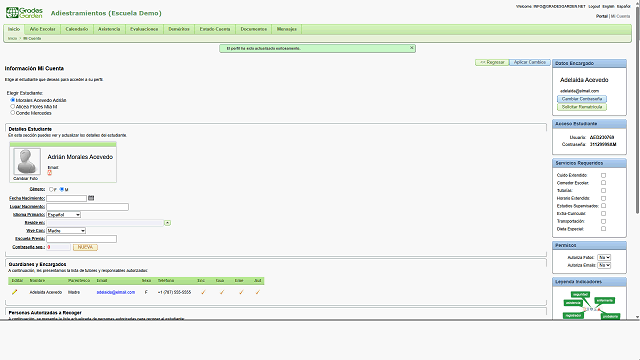Open the Vive Con dropdown
Screen dimensions: 640x360
coord(66,231)
